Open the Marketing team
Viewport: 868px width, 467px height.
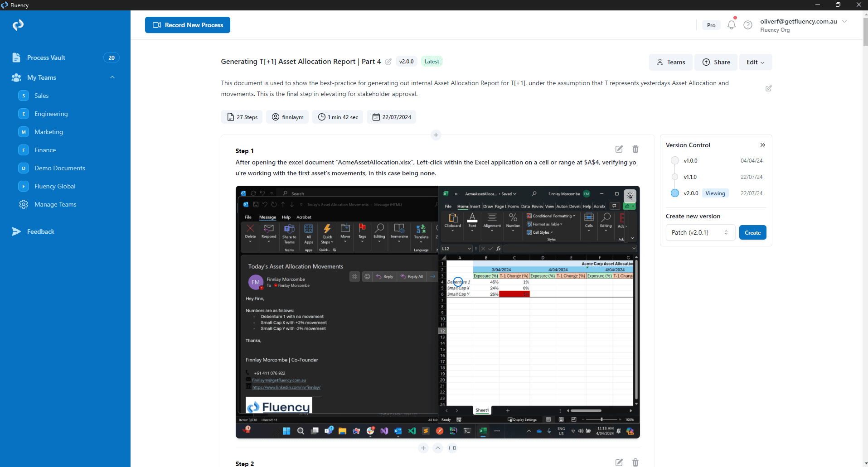(48, 132)
